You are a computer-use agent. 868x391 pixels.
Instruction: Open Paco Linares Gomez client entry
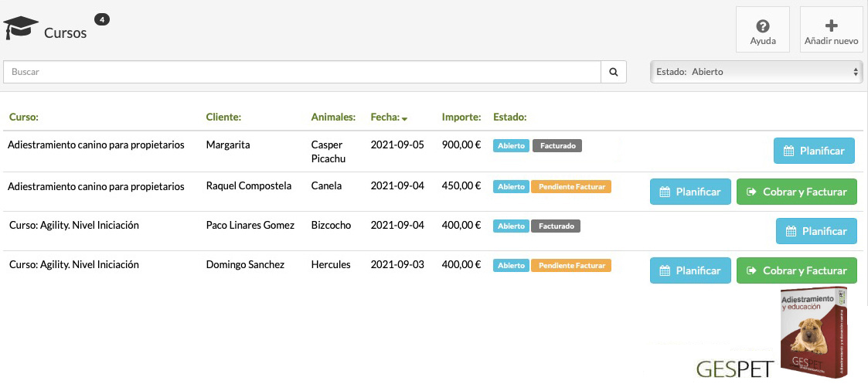[250, 226]
